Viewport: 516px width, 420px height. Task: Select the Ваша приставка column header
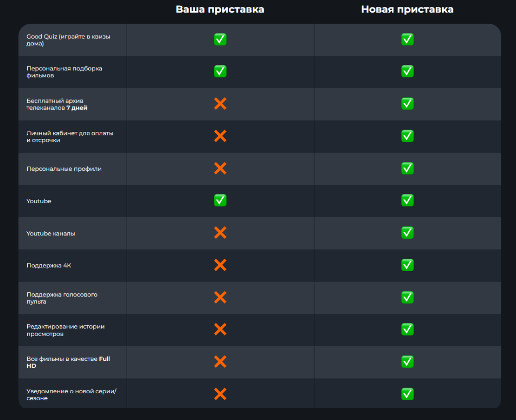(220, 9)
